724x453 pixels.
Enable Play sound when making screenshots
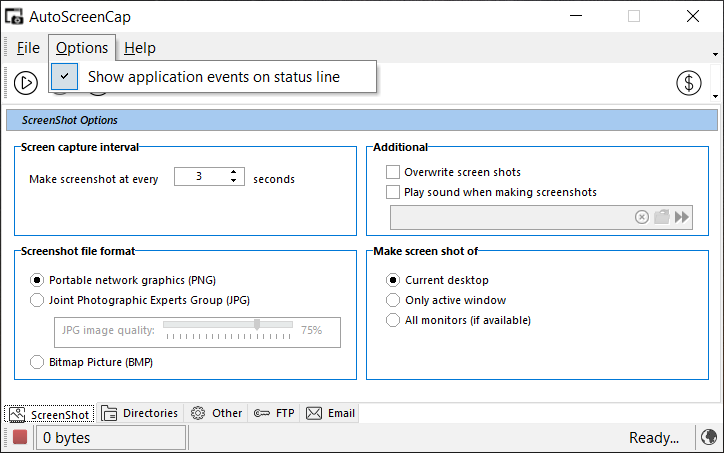coord(393,192)
